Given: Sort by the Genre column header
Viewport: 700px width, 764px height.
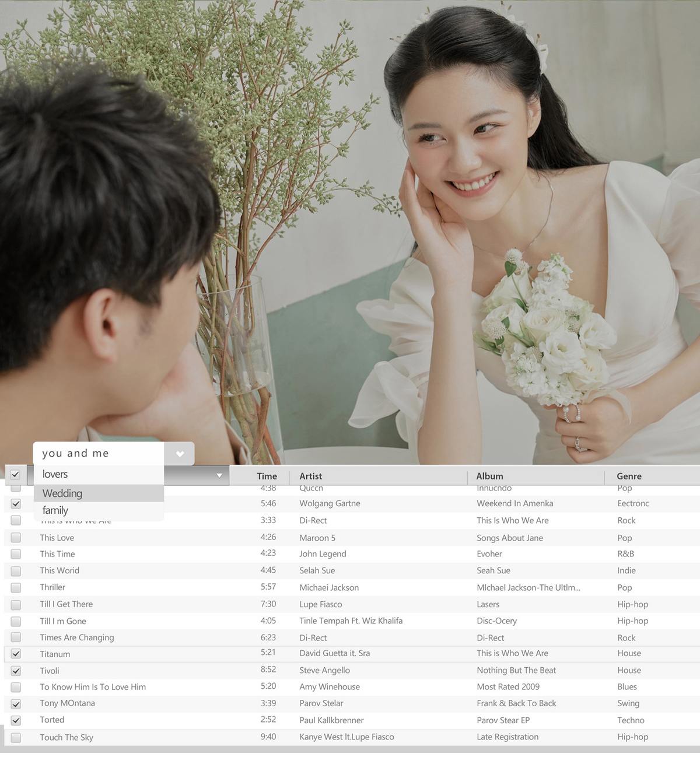Looking at the screenshot, I should pyautogui.click(x=629, y=476).
